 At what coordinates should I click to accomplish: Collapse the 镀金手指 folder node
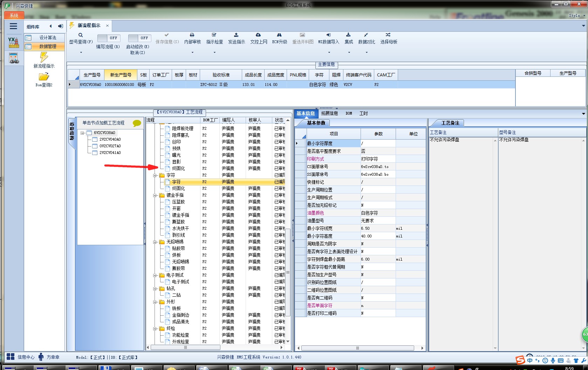pos(155,195)
